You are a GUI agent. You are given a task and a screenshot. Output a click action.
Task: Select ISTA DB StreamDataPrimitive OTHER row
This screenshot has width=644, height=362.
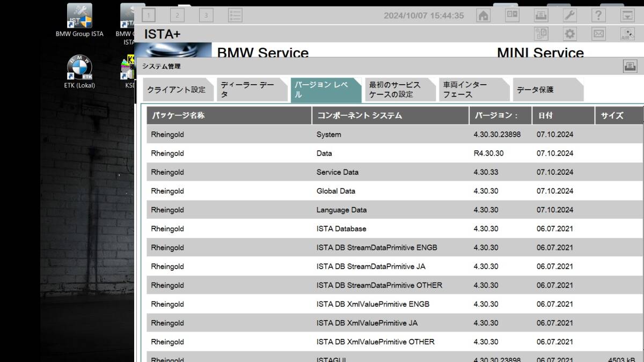coord(395,285)
